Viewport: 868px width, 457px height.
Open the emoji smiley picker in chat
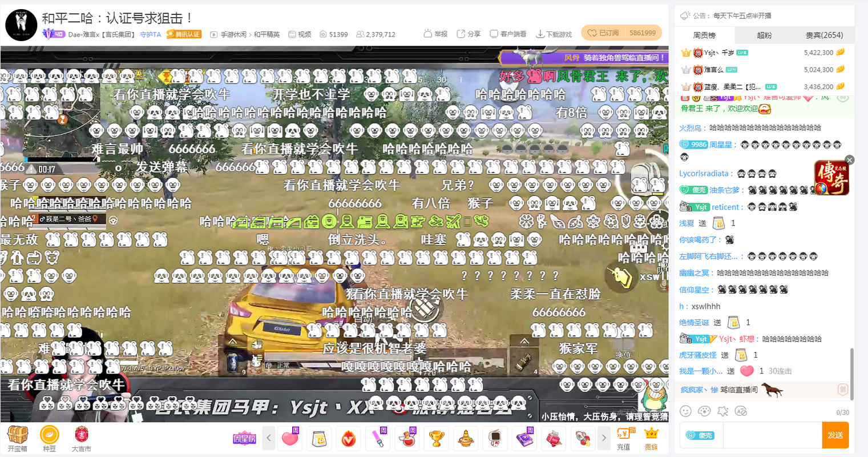(686, 411)
